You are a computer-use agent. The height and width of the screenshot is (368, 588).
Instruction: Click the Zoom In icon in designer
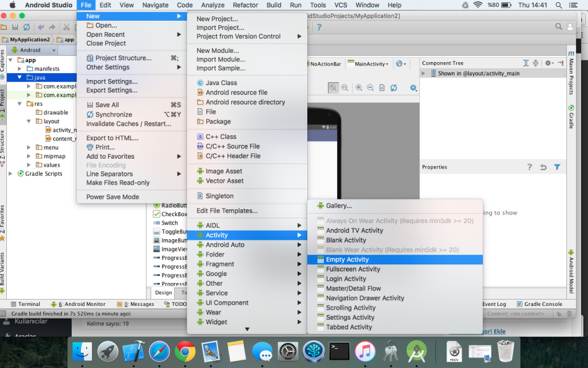click(x=359, y=87)
